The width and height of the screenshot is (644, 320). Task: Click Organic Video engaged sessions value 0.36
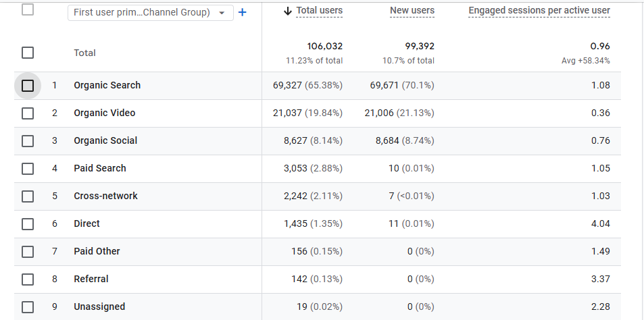pos(601,113)
